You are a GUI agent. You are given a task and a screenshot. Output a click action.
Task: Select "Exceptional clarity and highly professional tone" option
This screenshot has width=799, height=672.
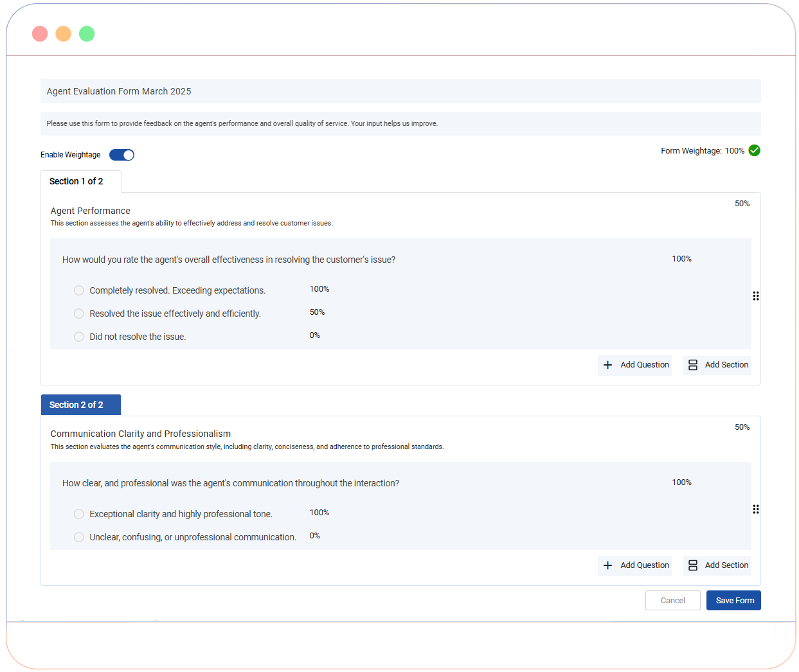click(79, 514)
